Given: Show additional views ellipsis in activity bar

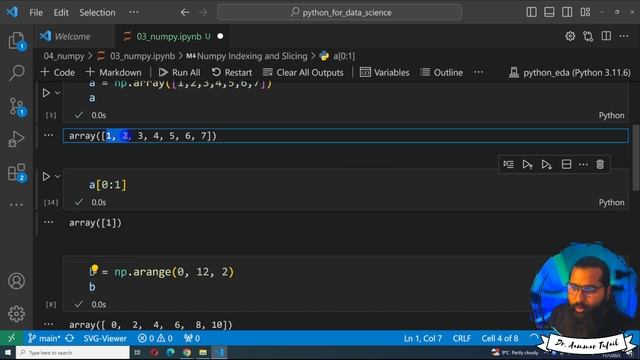Looking at the screenshot, I should click(x=16, y=204).
